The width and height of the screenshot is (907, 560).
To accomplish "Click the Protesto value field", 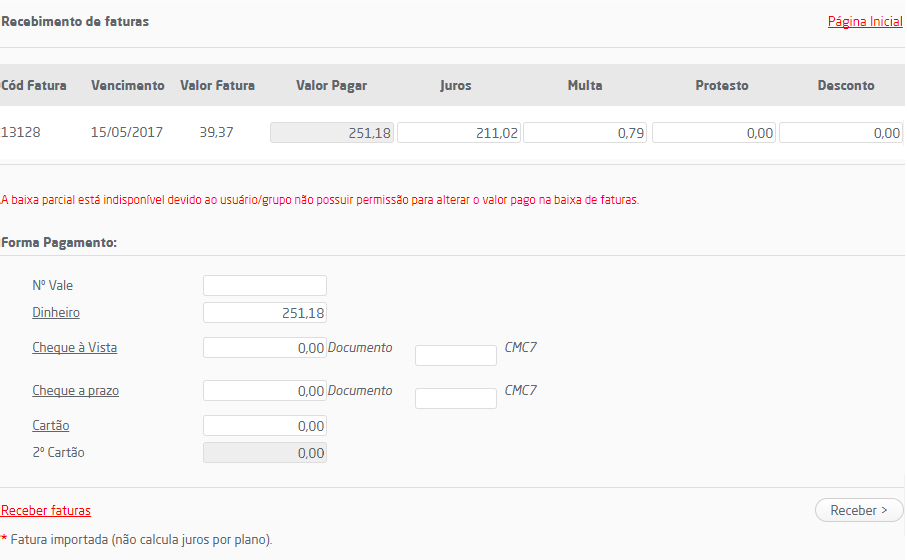I will coord(714,133).
